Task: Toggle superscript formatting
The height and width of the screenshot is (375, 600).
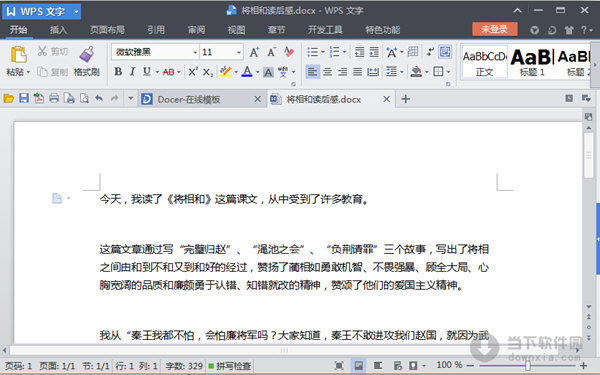Action: click(192, 72)
